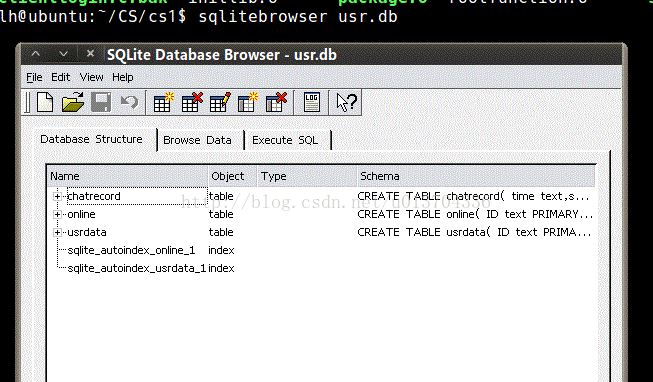Click the CREATE TABLE usrdata schema text
The width and height of the screenshot is (653, 382).
pos(474,232)
